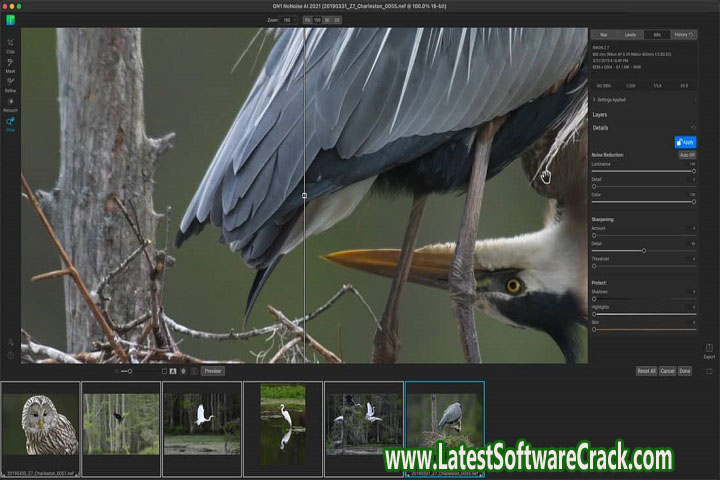Image resolution: width=720 pixels, height=480 pixels.
Task: Reset the Details pane with its arrow icon
Action: click(x=693, y=128)
